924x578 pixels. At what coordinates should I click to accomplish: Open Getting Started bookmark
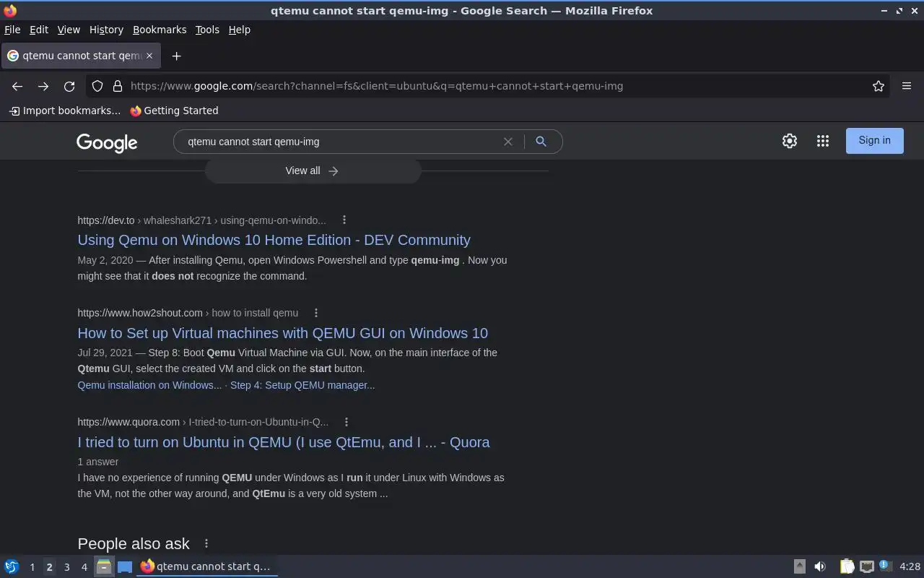pos(174,111)
